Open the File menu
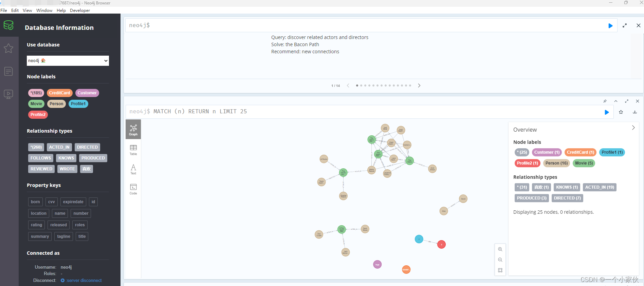The height and width of the screenshot is (286, 644). pos(4,11)
